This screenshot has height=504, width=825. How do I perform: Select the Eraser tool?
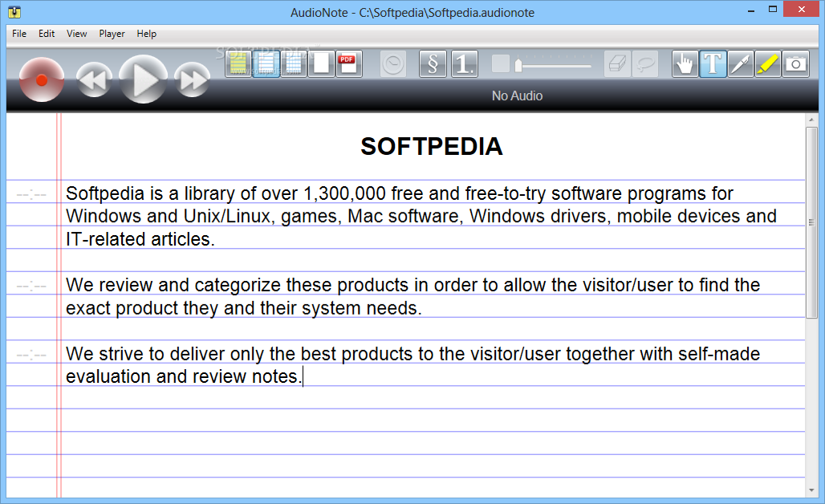click(617, 64)
